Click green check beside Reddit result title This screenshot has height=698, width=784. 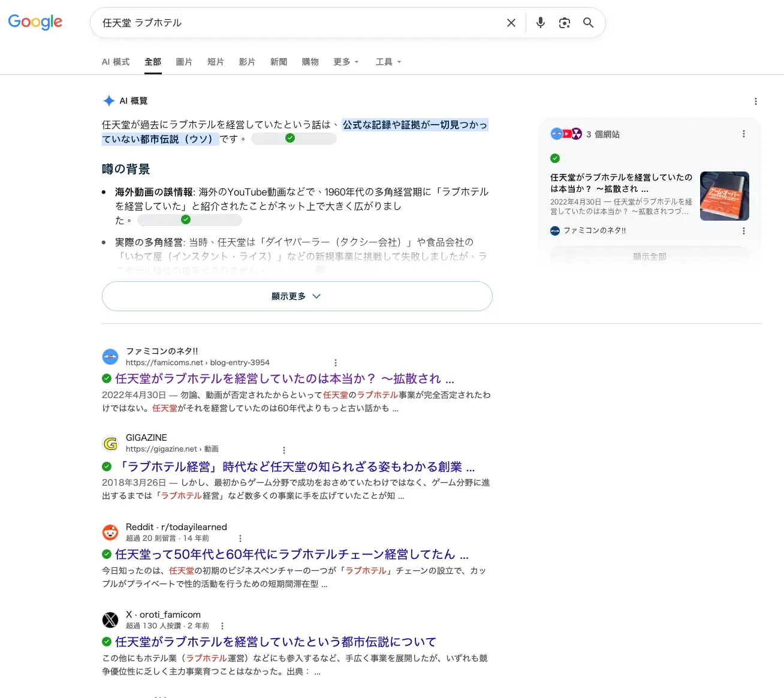pos(107,554)
